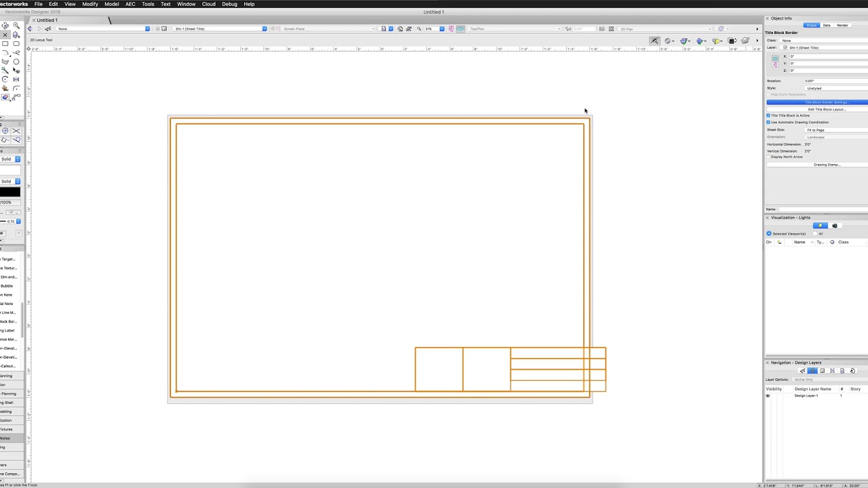Click the pink Unified View icon
Viewport: 868px width, 488px height.
[x=451, y=28]
